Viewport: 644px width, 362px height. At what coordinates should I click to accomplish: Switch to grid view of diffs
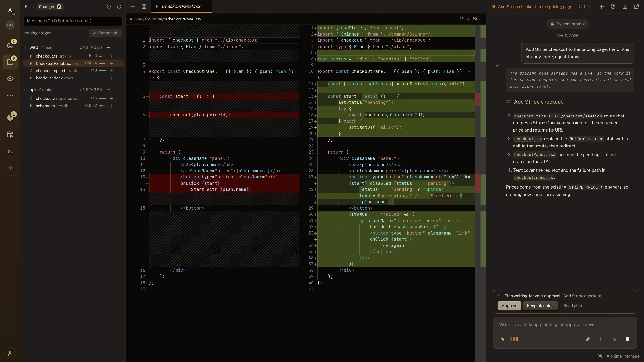[x=144, y=7]
